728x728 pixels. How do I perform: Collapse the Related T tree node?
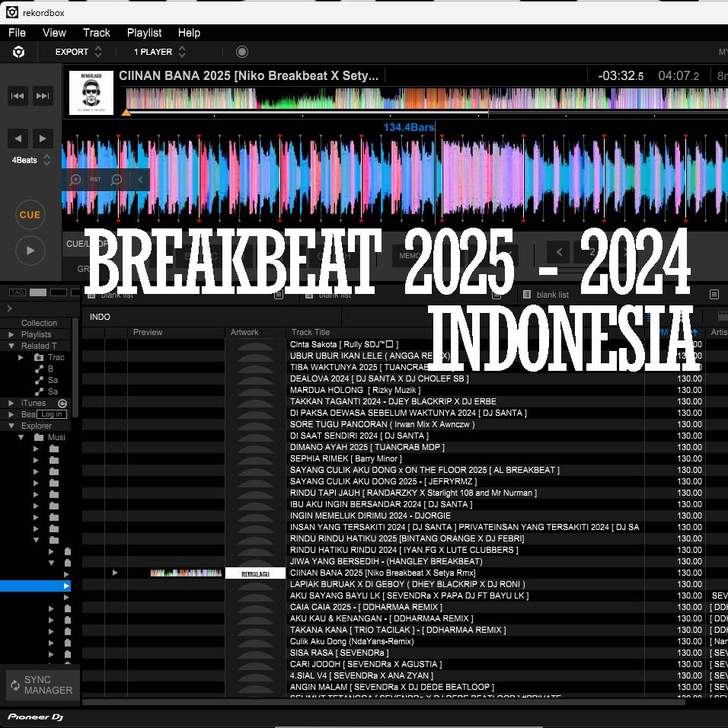[x=11, y=346]
